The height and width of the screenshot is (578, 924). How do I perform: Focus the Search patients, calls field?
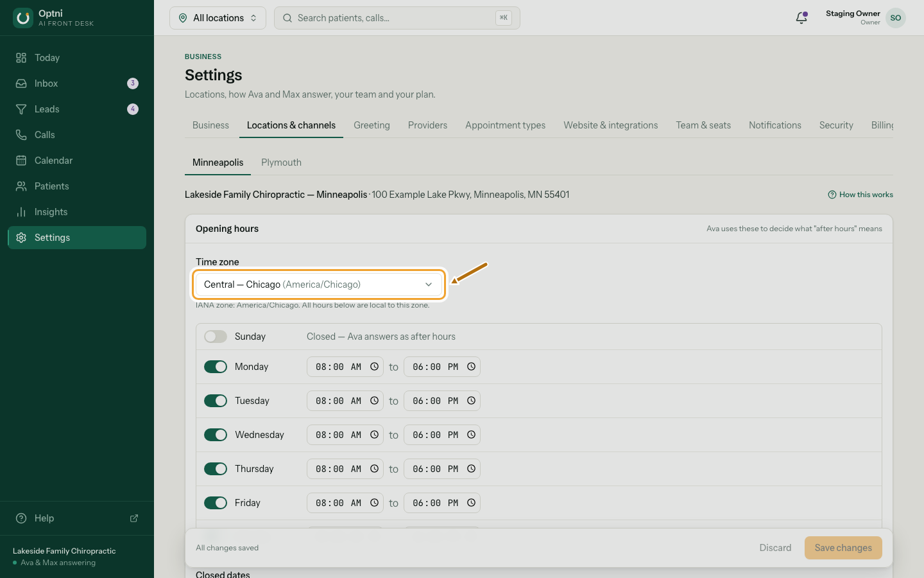[x=397, y=18]
